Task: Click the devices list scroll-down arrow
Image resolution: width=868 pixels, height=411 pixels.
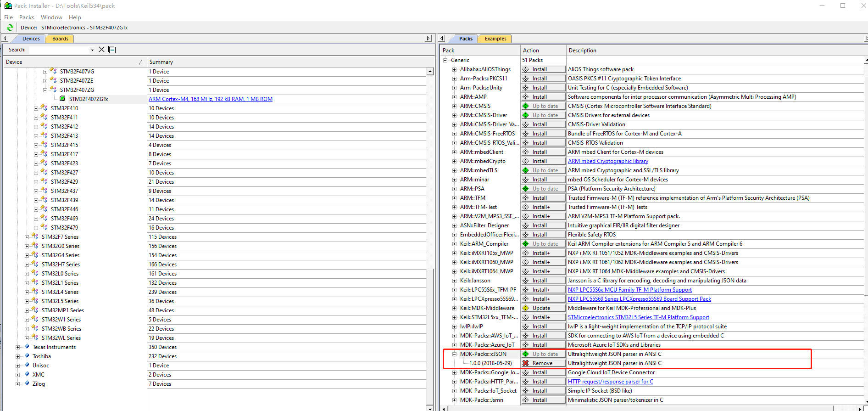Action: 430,408
